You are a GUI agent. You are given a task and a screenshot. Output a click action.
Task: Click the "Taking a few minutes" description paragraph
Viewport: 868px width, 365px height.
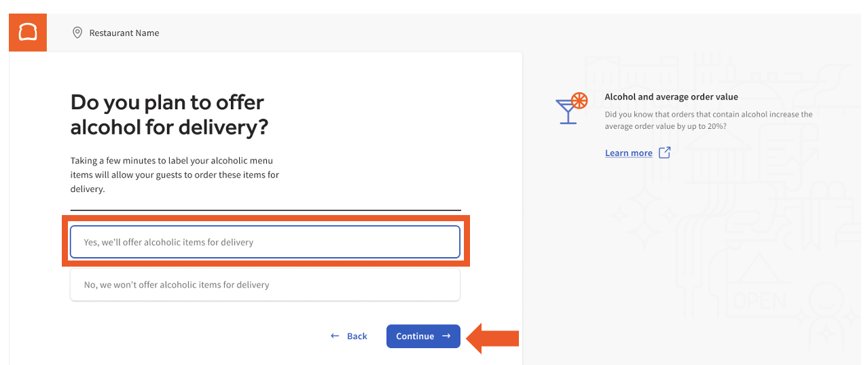point(175,175)
